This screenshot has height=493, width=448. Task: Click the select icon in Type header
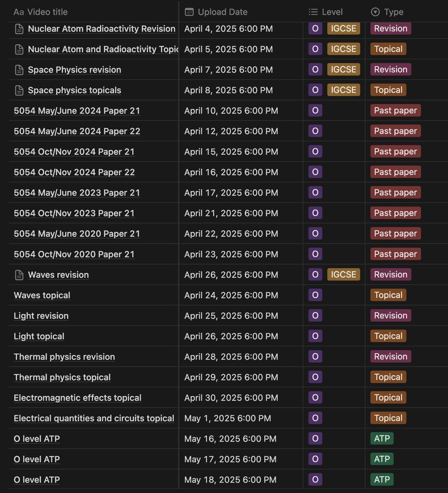375,12
